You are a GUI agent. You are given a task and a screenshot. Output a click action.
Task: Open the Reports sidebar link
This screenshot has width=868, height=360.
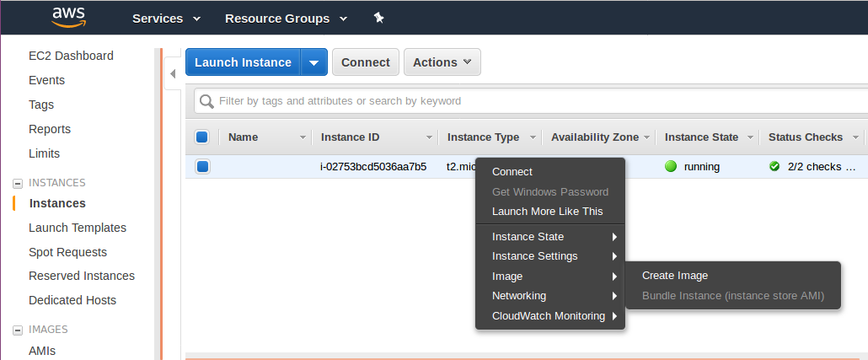[50, 129]
